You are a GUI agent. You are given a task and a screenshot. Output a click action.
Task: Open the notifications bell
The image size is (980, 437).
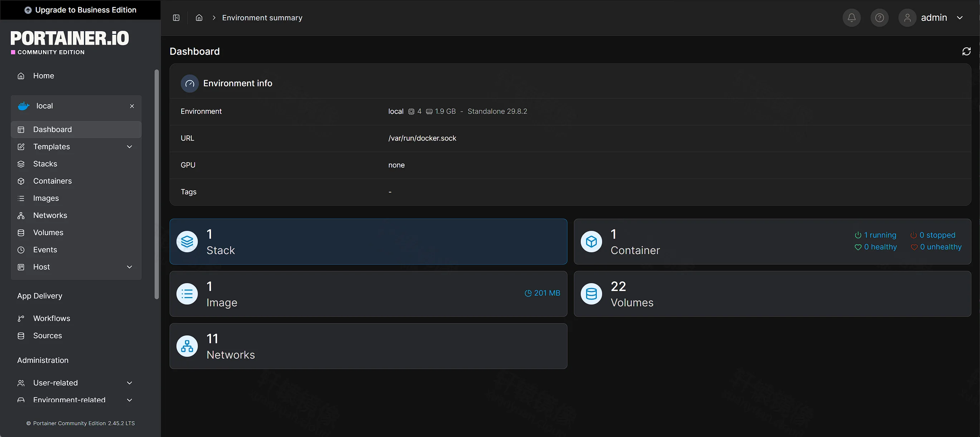click(x=852, y=18)
